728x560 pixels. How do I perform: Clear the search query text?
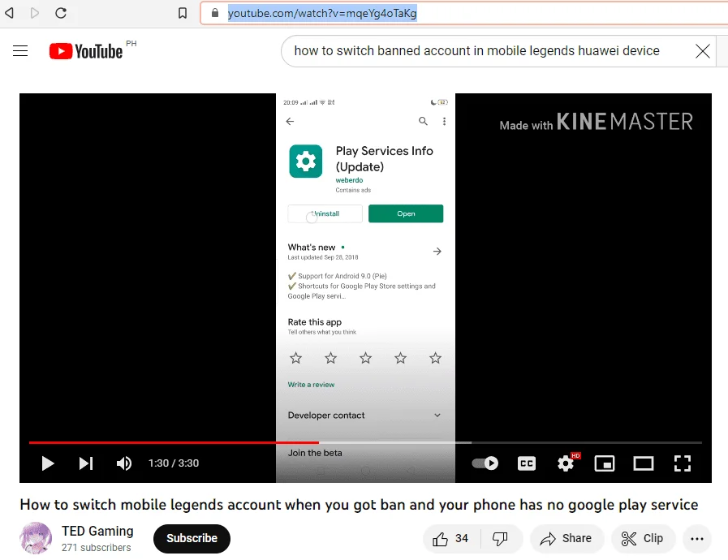(703, 50)
